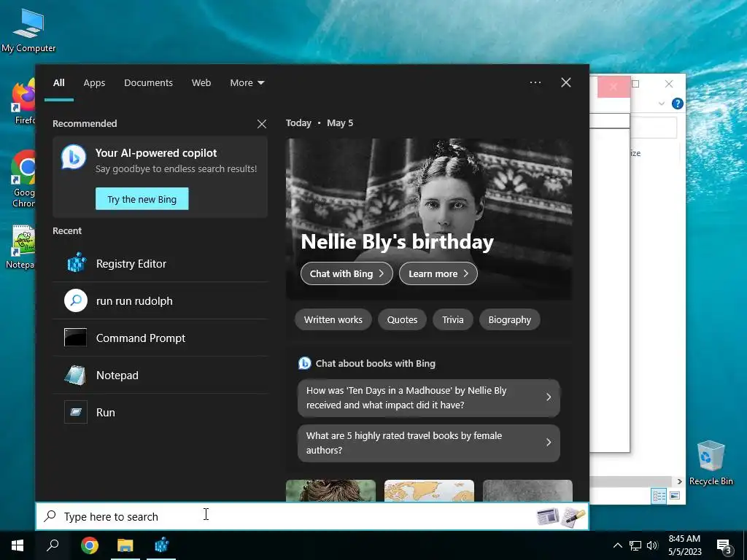This screenshot has width=747, height=560.
Task: Select the Biography chip
Action: click(x=509, y=319)
